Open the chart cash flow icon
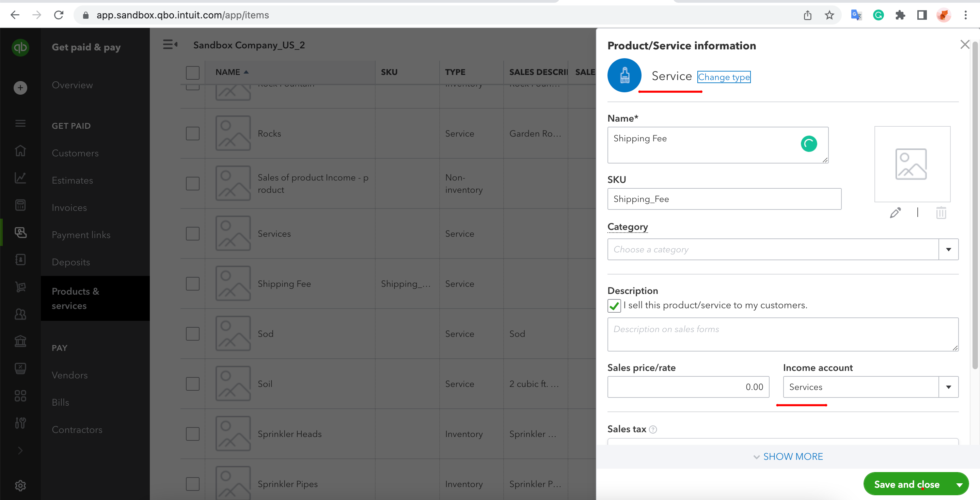Image resolution: width=980 pixels, height=500 pixels. 20,178
